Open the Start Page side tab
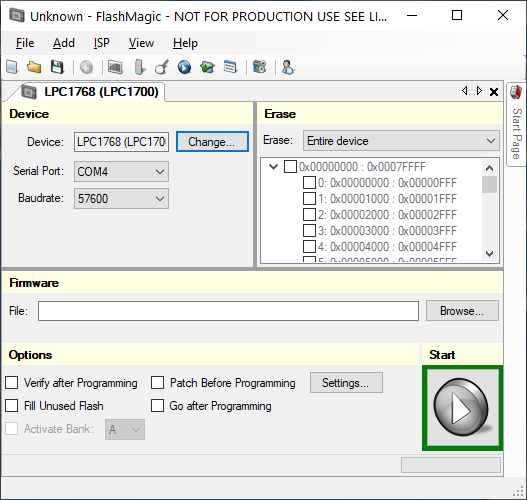Image resolution: width=527 pixels, height=500 pixels. click(517, 124)
